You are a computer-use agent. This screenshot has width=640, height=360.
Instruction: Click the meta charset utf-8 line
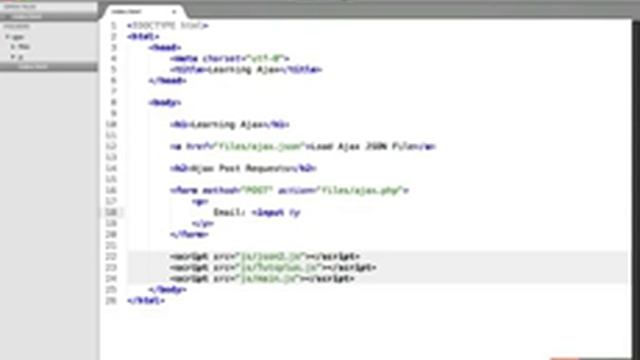230,59
